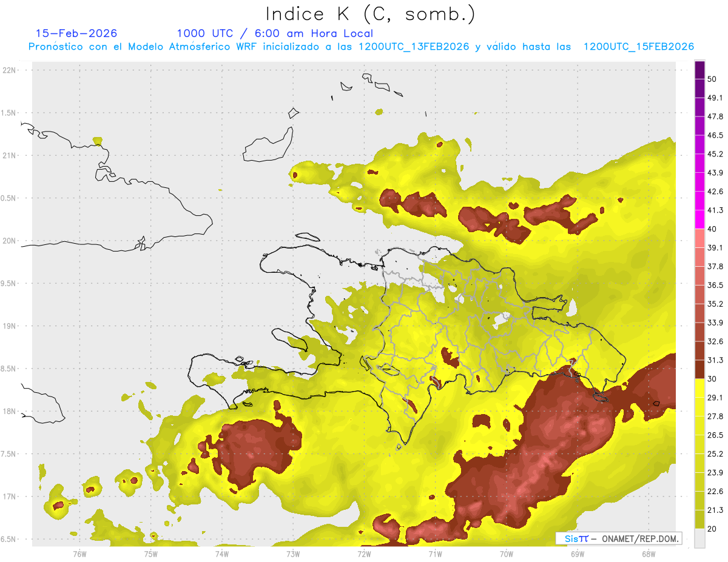This screenshot has height=562, width=728.
Task: Pick the bright yellow colorbar swatch between 29.1 and 30
Action: tap(699, 388)
